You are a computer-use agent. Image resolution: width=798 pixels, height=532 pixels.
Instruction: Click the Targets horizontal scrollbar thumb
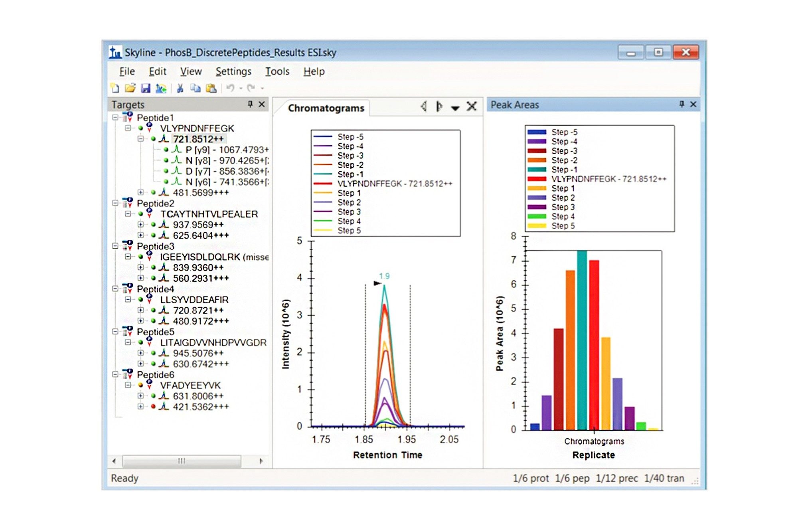click(x=182, y=461)
